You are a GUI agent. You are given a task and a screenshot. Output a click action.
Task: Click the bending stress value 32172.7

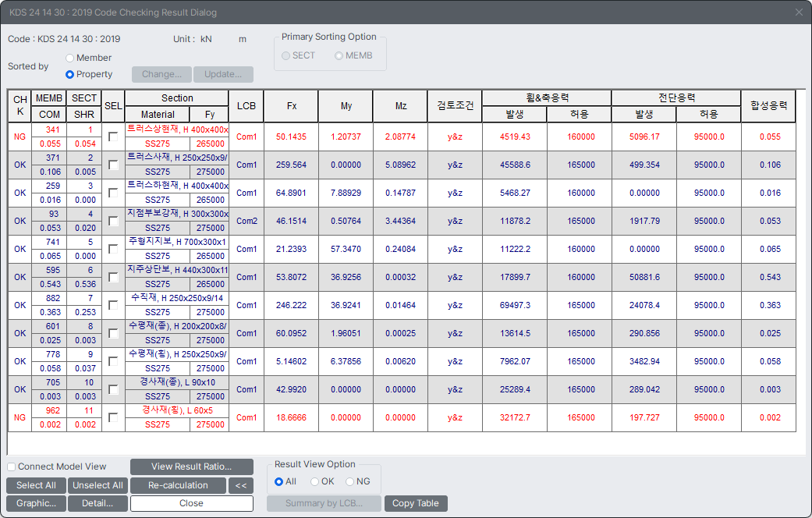[x=515, y=417]
